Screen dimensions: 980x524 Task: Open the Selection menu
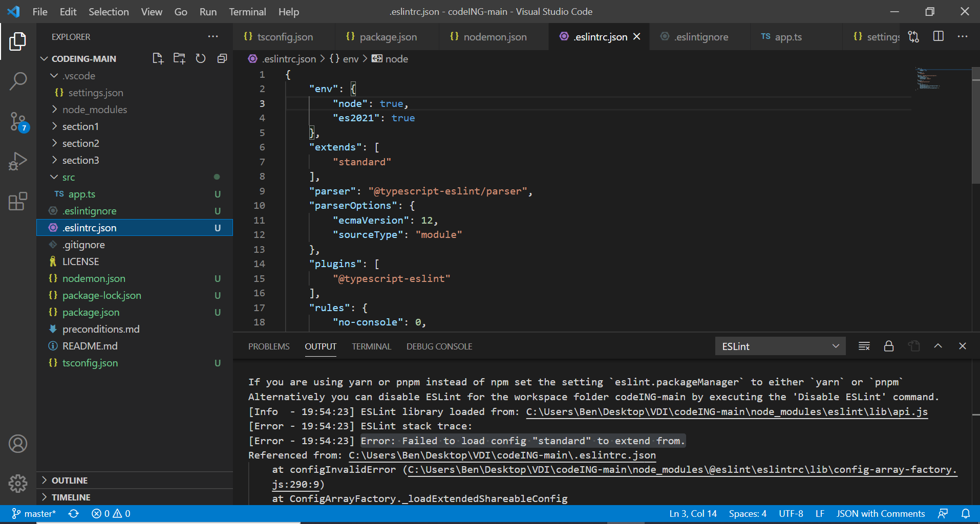(x=109, y=11)
